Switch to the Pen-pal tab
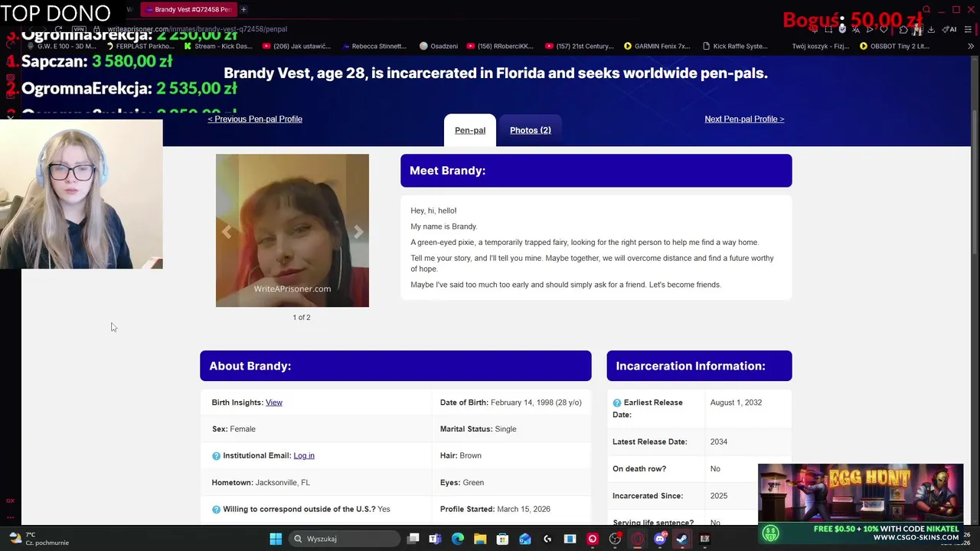This screenshot has height=551, width=980. pos(470,130)
